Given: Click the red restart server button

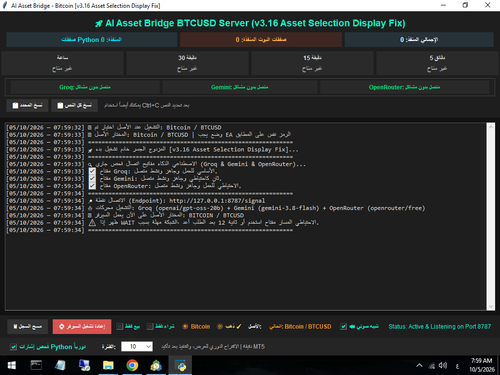Looking at the screenshot, I should click(82, 326).
